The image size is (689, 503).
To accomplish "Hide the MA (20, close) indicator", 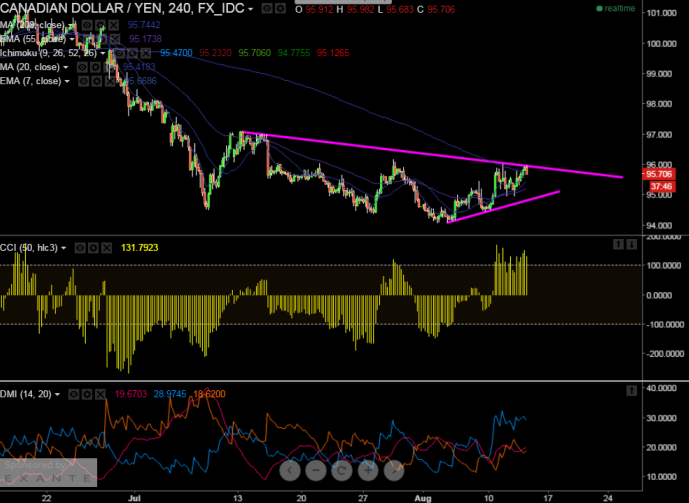I will [82, 67].
